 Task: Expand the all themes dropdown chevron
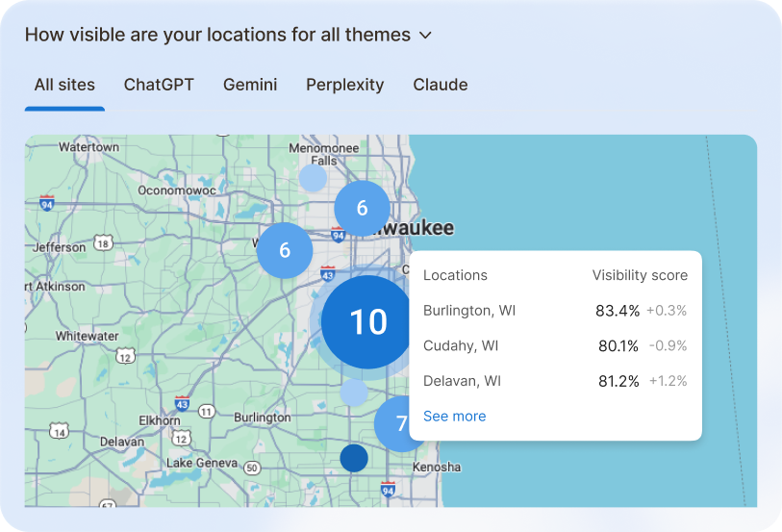[425, 36]
